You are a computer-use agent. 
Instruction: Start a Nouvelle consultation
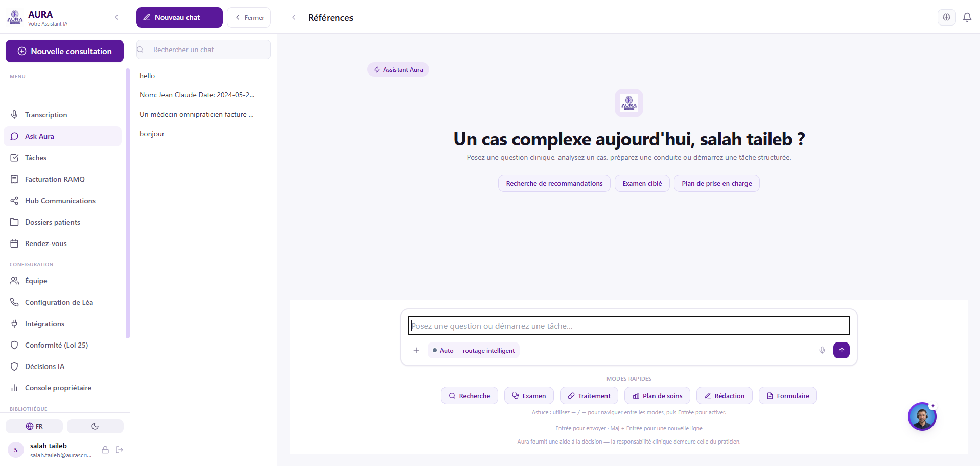[64, 51]
